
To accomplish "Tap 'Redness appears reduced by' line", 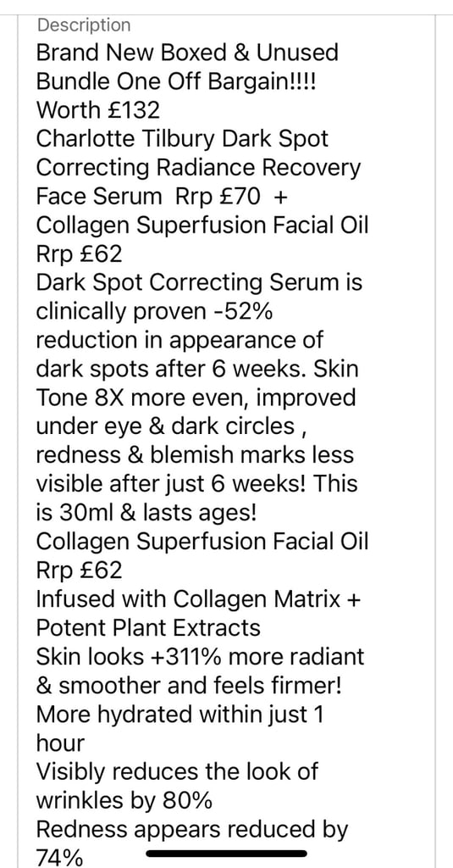I will tap(192, 829).
